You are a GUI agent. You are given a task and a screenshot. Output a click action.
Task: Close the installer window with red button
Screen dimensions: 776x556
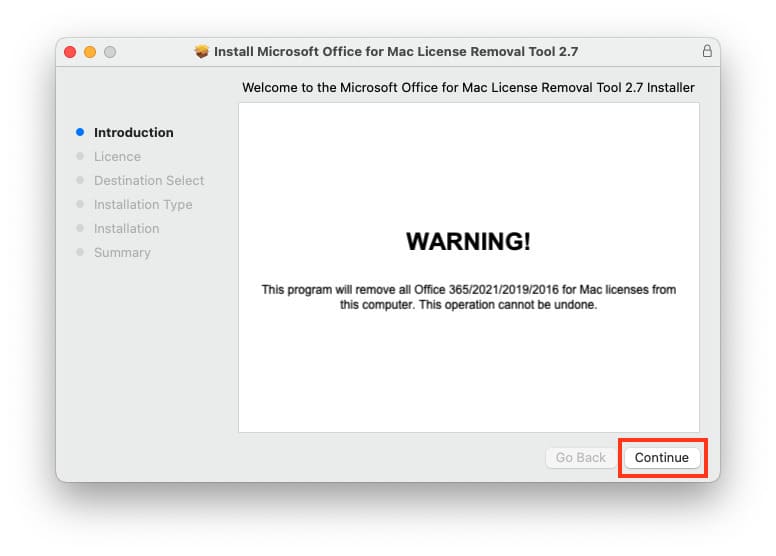(x=70, y=51)
